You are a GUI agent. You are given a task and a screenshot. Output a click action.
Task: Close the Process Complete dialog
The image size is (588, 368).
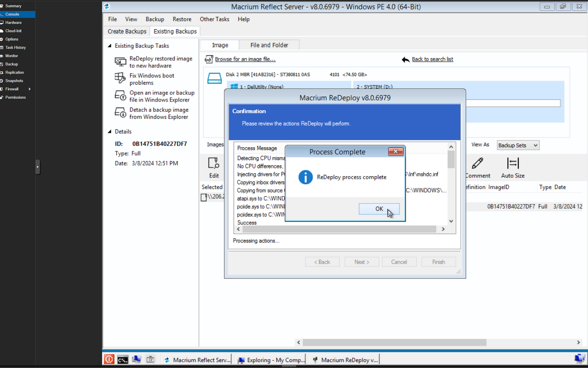point(395,152)
